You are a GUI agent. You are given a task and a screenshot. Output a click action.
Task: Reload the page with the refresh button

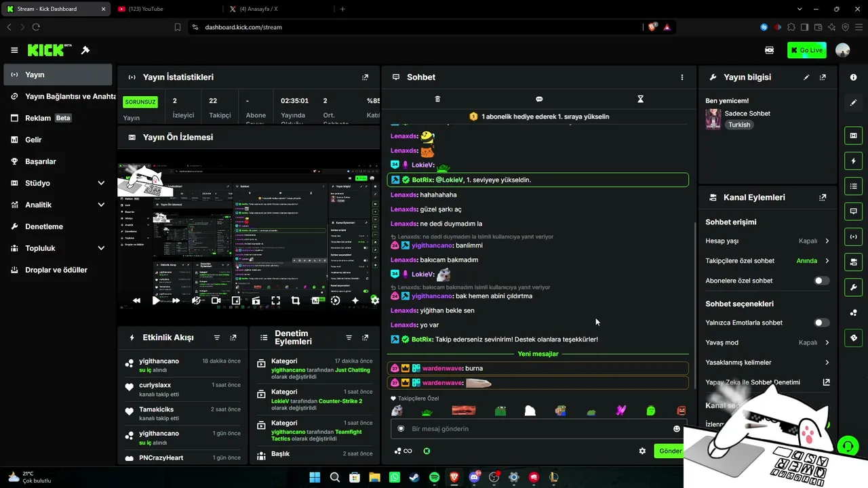pyautogui.click(x=36, y=27)
